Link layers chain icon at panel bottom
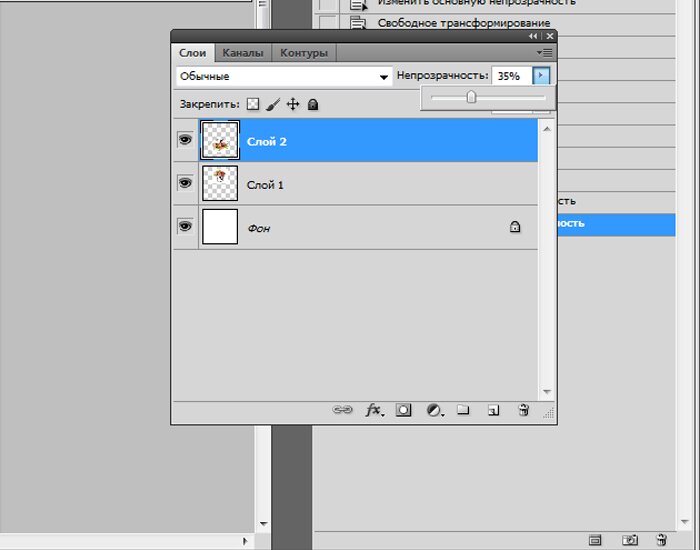 pyautogui.click(x=342, y=409)
